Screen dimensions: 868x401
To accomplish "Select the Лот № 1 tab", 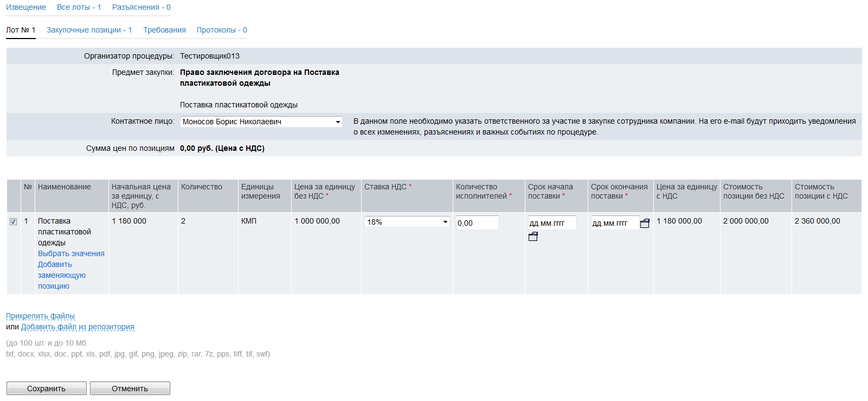I will 21,30.
